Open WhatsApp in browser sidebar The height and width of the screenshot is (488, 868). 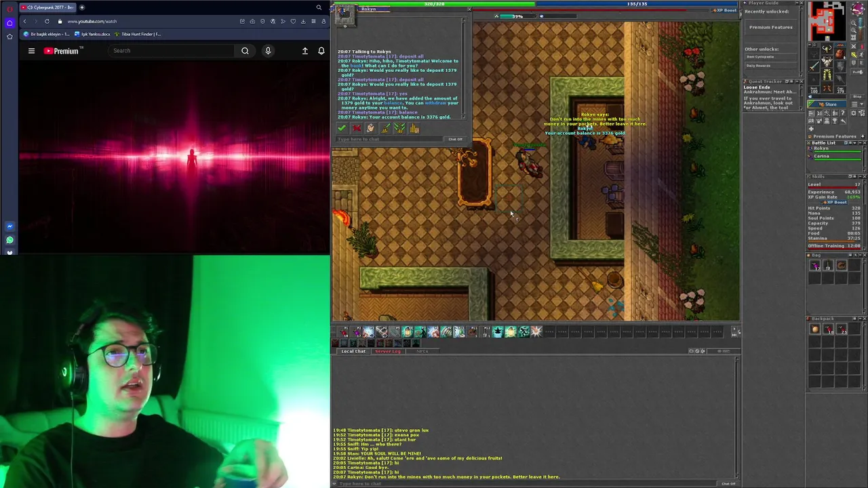(9, 240)
